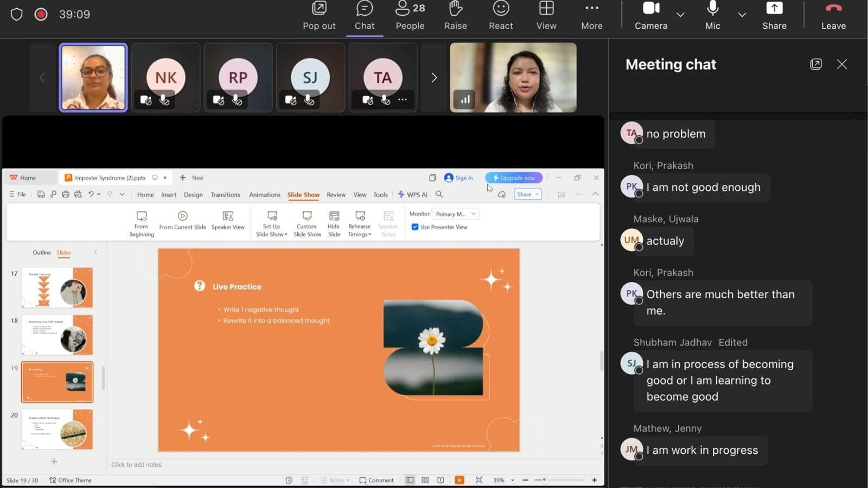
Task: Switch to the Animations ribbon tab
Action: coord(265,195)
